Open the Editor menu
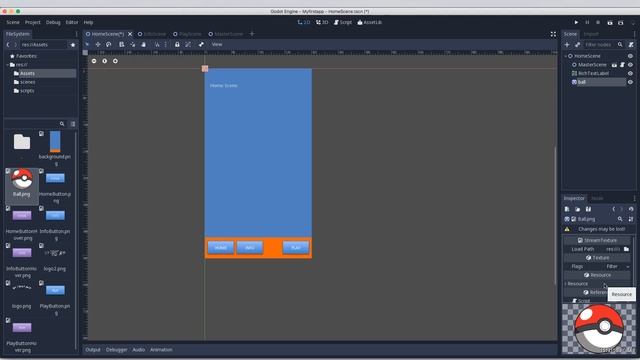The height and width of the screenshot is (360, 640). click(72, 22)
